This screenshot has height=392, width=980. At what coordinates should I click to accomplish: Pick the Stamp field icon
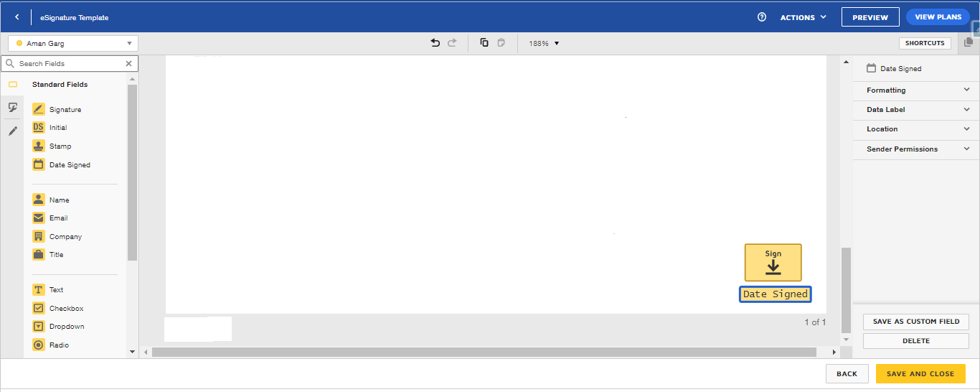point(39,146)
